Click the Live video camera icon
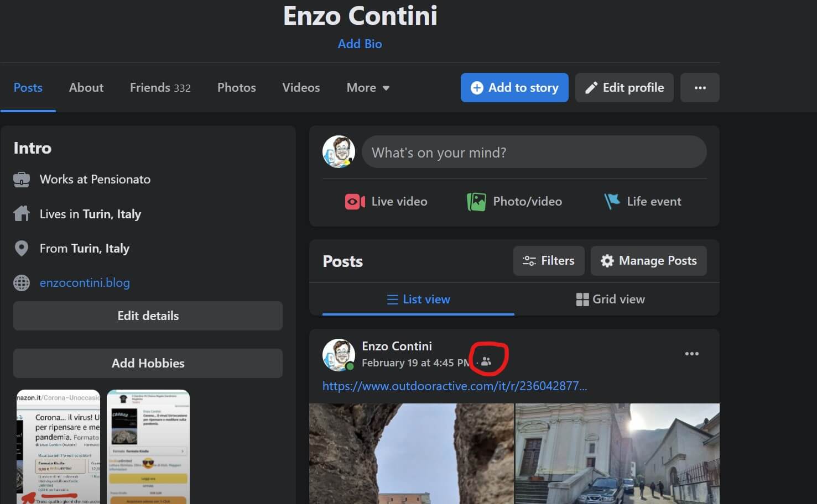Image resolution: width=817 pixels, height=504 pixels. click(x=355, y=202)
